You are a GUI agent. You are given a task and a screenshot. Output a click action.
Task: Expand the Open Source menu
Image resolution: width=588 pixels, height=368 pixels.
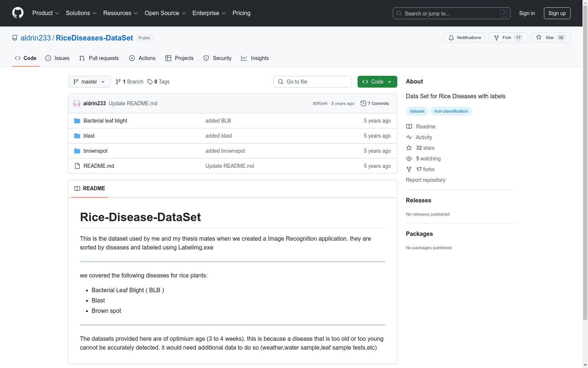click(165, 13)
